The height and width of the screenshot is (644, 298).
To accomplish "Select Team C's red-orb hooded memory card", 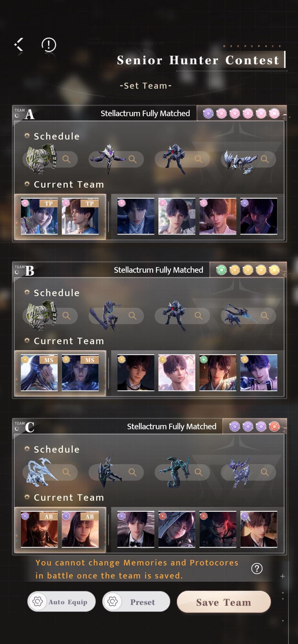I will click(x=177, y=529).
